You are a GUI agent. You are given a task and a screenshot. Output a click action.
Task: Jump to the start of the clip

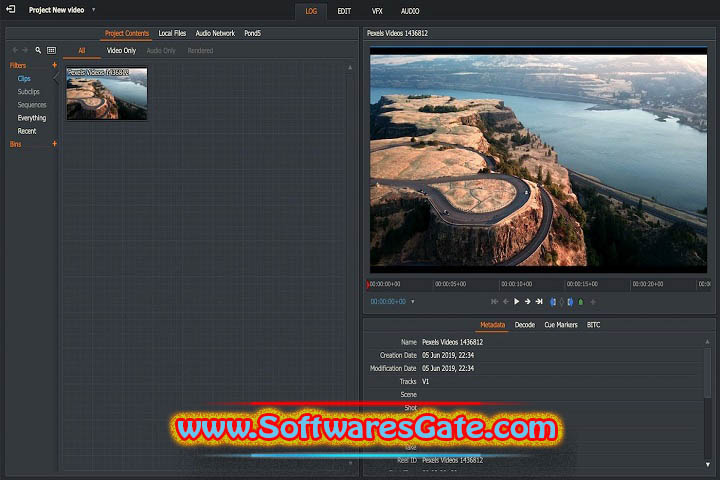(x=494, y=302)
